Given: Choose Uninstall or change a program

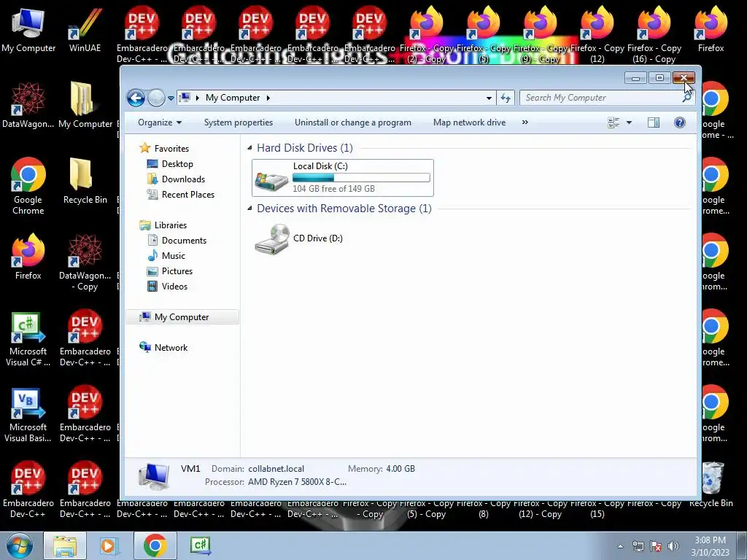Looking at the screenshot, I should 352,122.
